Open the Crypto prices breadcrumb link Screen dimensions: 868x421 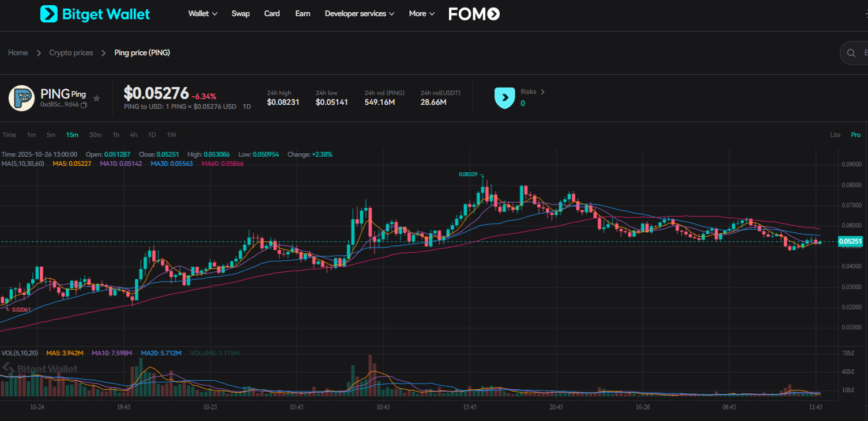point(71,52)
